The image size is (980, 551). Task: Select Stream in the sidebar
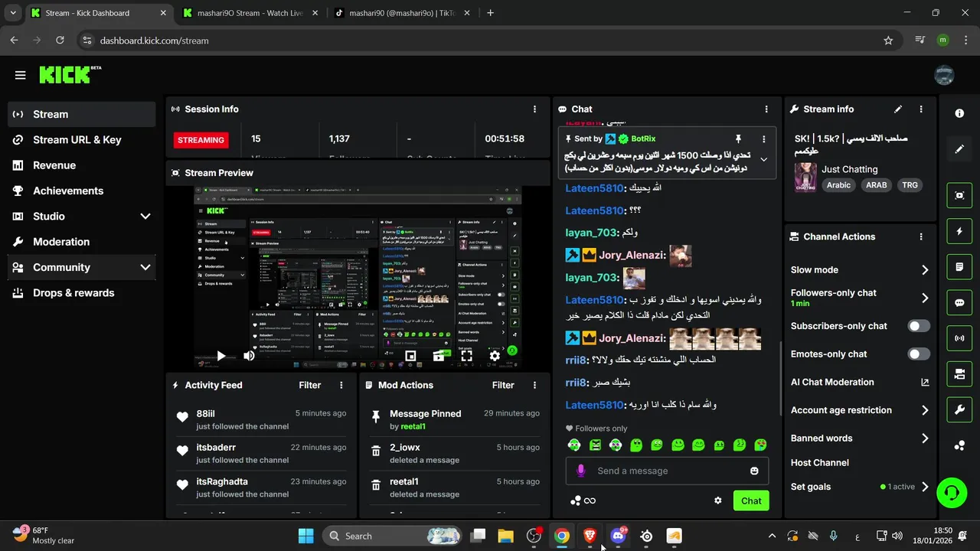click(x=82, y=114)
